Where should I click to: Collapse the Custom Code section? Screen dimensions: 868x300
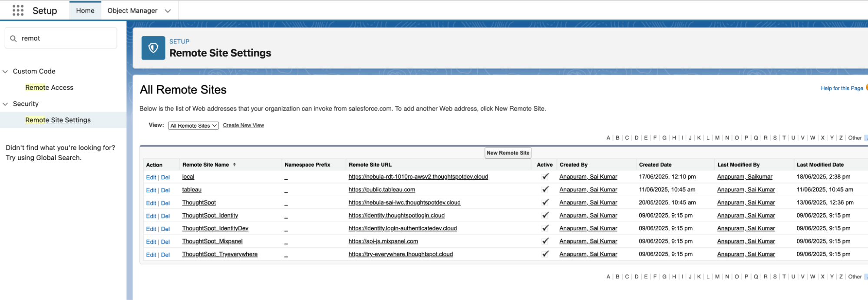click(x=6, y=72)
